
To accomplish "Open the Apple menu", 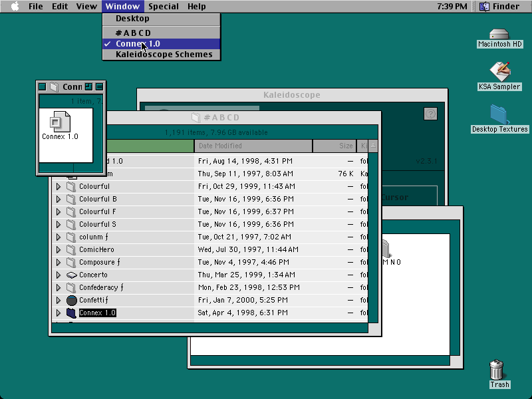I will click(x=15, y=6).
